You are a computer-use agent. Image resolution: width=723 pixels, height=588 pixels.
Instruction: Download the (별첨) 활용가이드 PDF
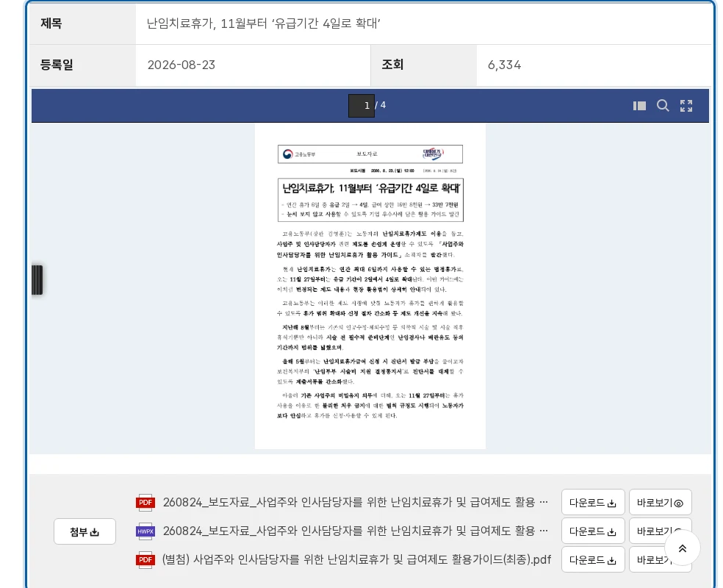tap(593, 560)
